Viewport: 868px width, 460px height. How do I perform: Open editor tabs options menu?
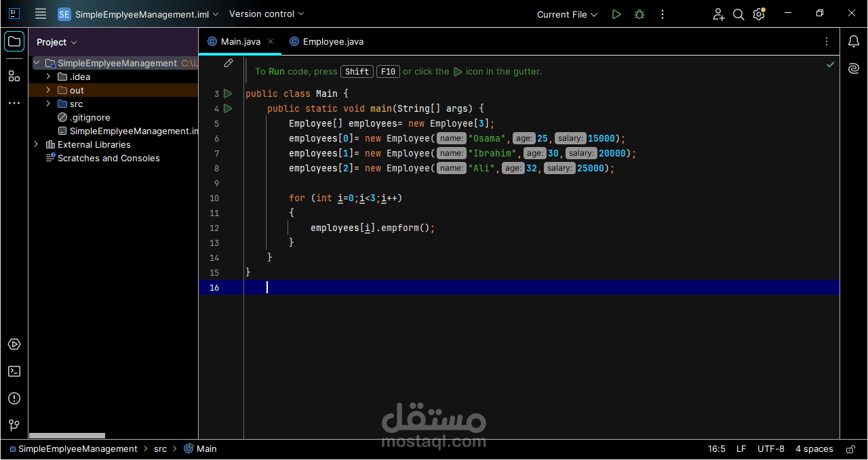827,41
